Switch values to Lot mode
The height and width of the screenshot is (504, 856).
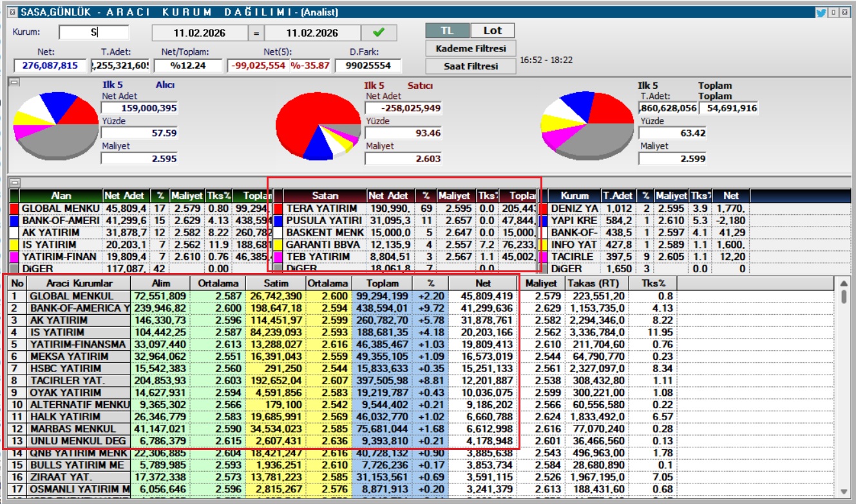pos(492,30)
